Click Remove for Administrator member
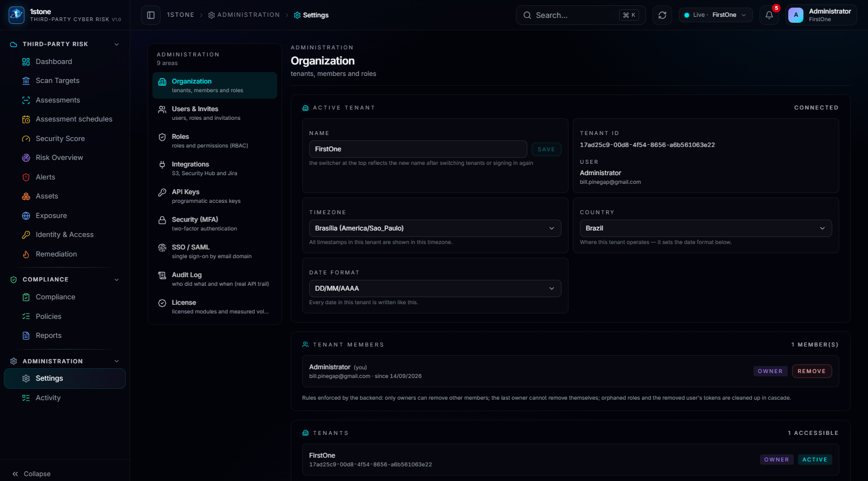 point(812,371)
